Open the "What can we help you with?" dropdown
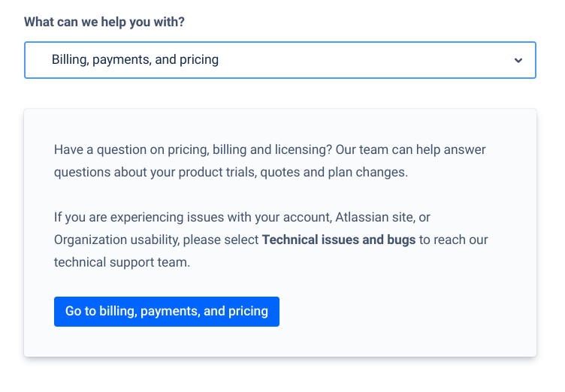The image size is (565, 392). pyautogui.click(x=279, y=60)
